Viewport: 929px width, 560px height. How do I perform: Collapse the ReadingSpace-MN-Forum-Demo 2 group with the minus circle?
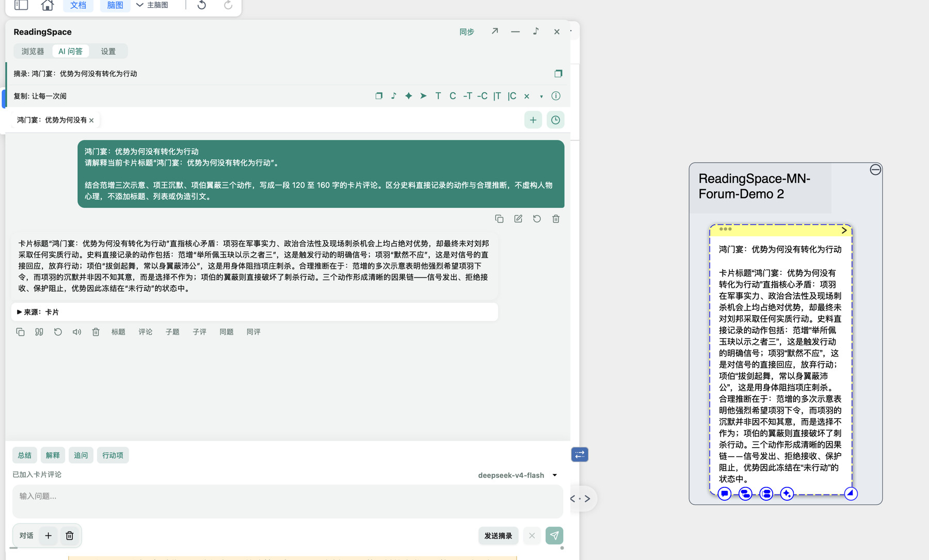[875, 170]
